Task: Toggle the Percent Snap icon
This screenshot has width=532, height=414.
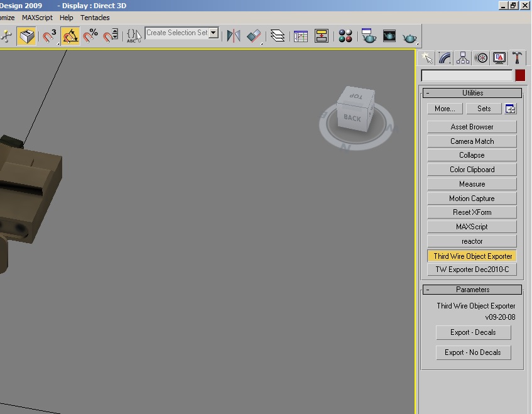Action: [x=90, y=36]
